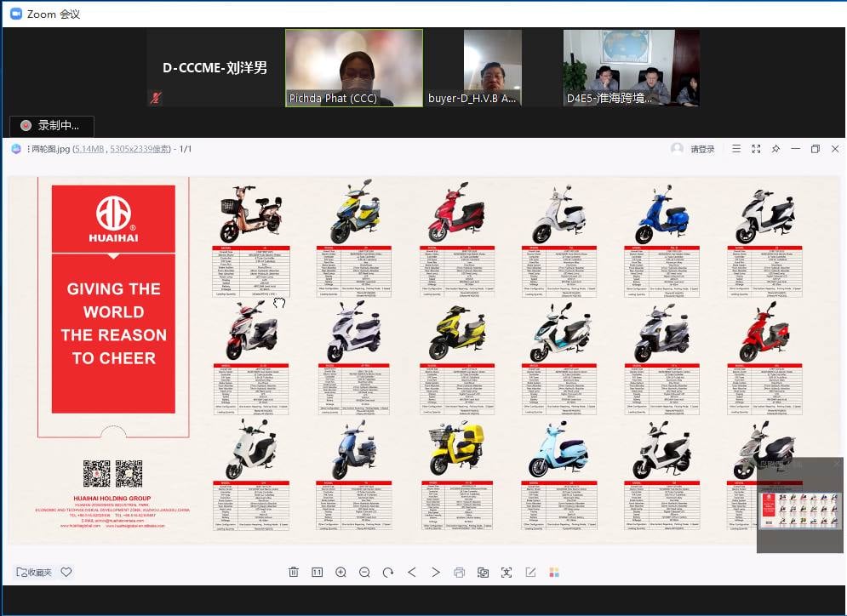The height and width of the screenshot is (616, 847).
Task: Open the 收藏夹 favorites folder
Action: 34,573
